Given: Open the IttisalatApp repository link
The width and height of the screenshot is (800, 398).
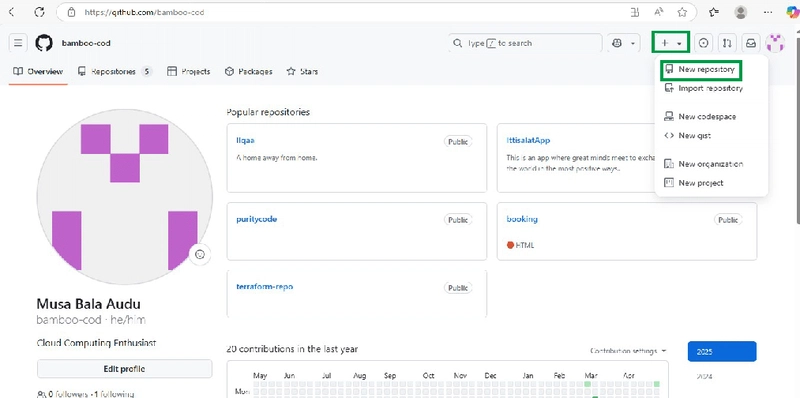Looking at the screenshot, I should coord(528,140).
